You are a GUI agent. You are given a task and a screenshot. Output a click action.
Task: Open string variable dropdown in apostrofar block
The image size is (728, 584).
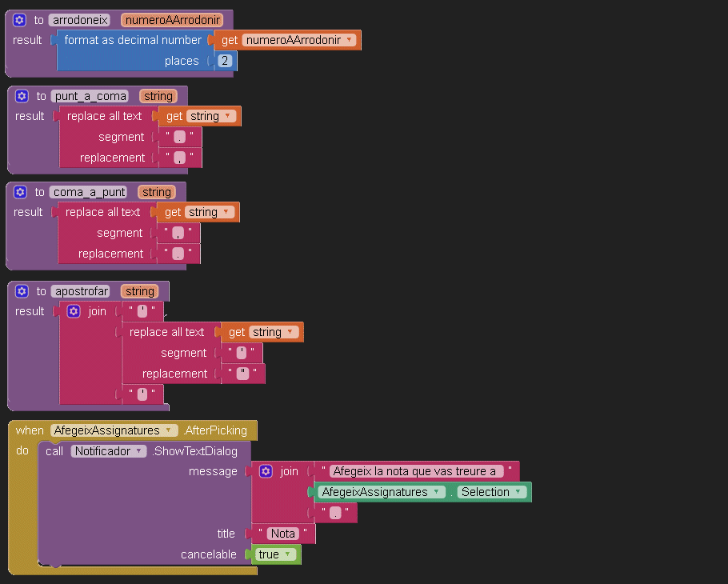tap(290, 332)
